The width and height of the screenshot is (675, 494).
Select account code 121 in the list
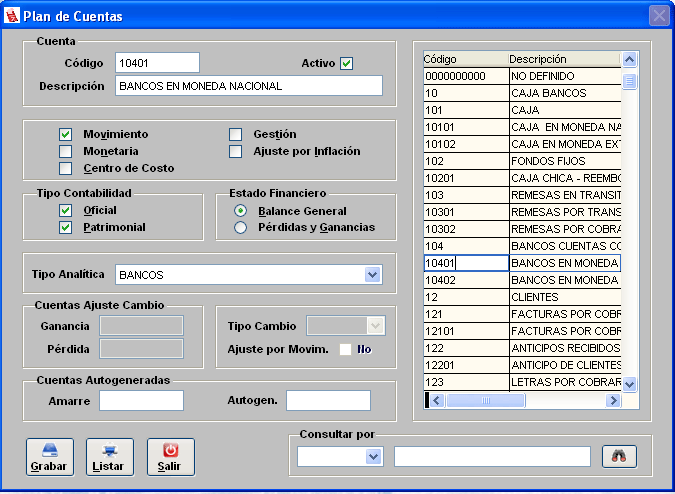coord(466,314)
